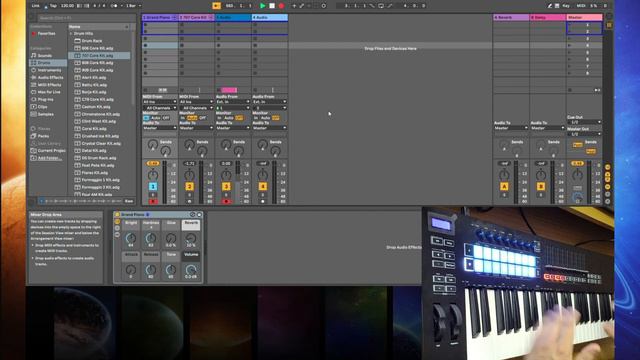640x360 pixels.
Task: Open the 1 Bar quantization dropdown
Action: pos(133,6)
